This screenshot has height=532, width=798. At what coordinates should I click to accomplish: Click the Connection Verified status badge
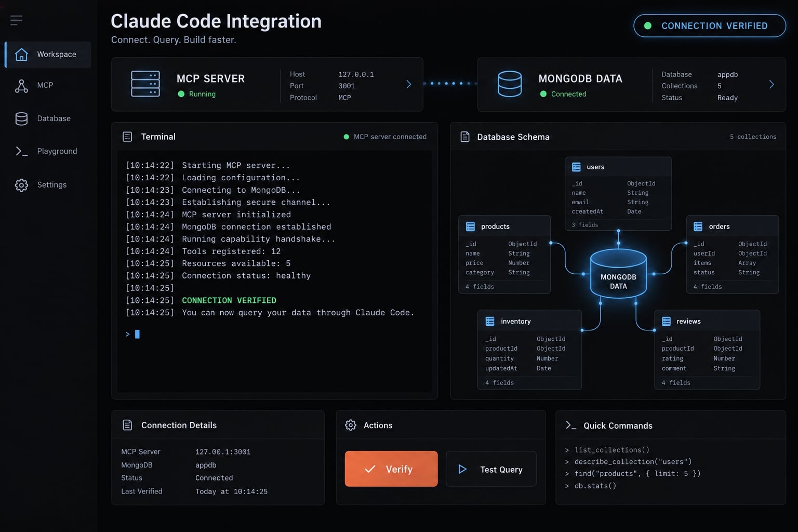pos(710,25)
